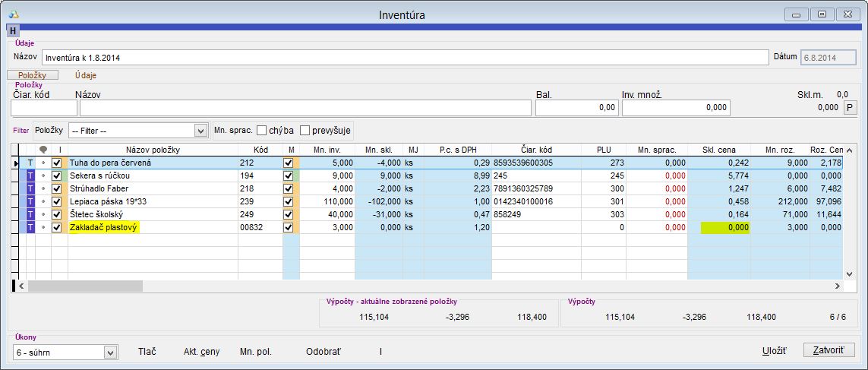Image resolution: width=868 pixels, height=370 pixels.
Task: Enable the chýba checkbox
Action: click(x=261, y=130)
